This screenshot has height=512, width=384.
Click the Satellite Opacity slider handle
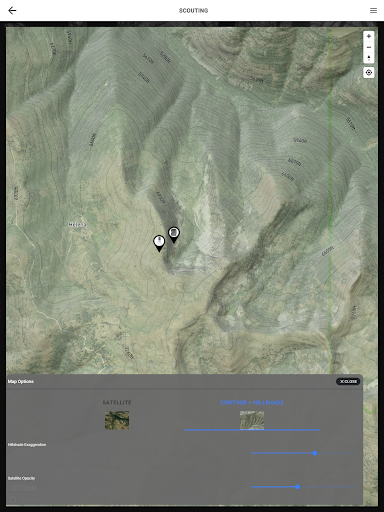click(297, 487)
